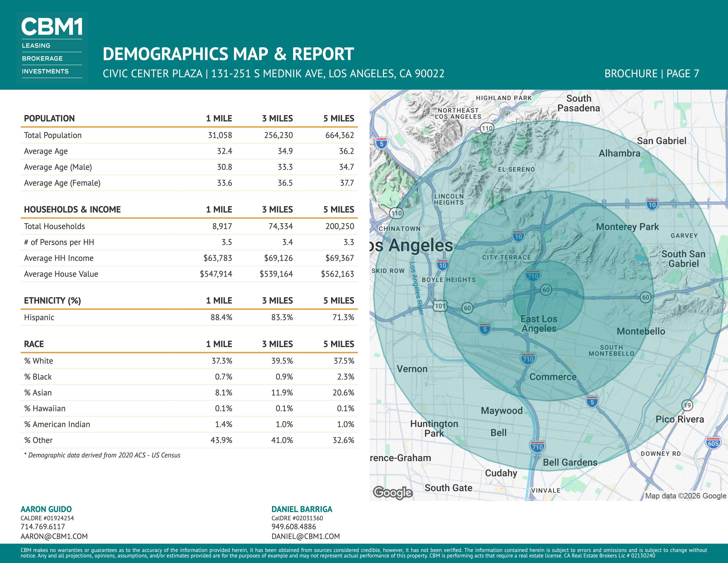This screenshot has height=563, width=728.
Task: Click the US 101 highway shield
Action: tap(440, 306)
